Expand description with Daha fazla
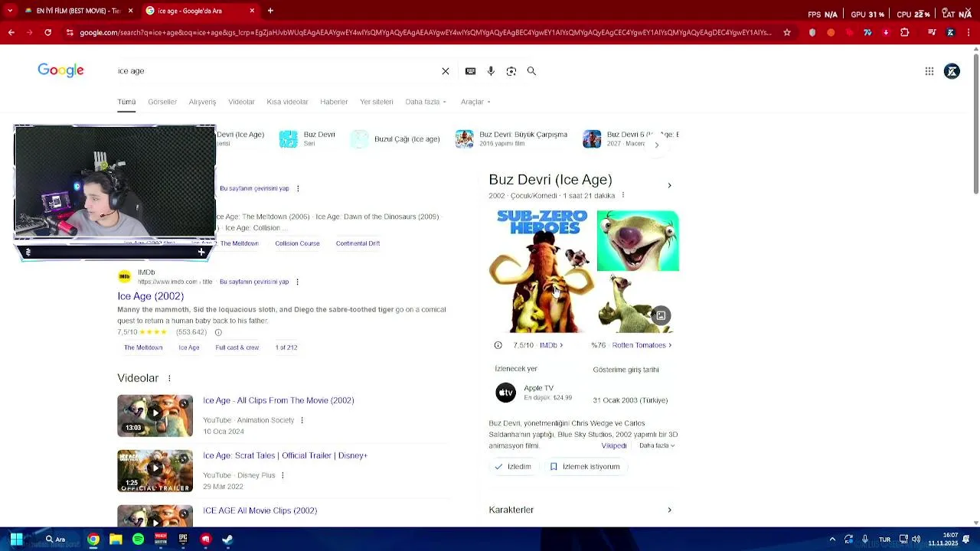The height and width of the screenshot is (551, 980). [657, 445]
